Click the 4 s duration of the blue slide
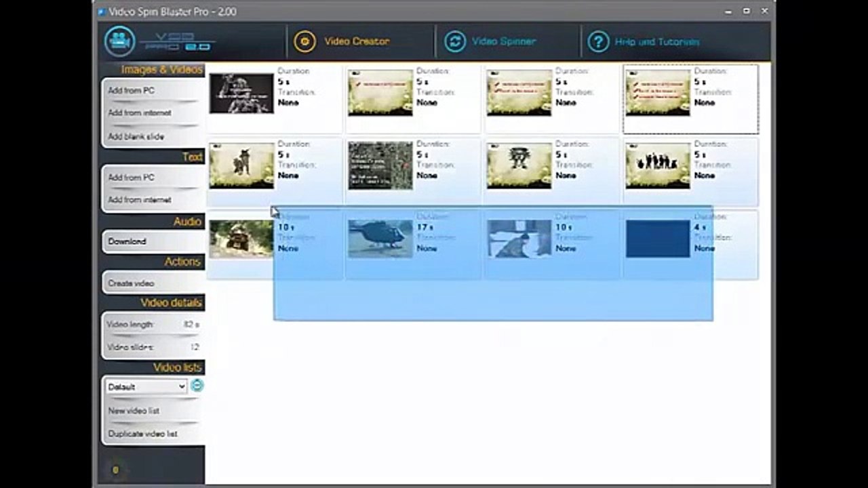The height and width of the screenshot is (488, 868). pos(700,227)
